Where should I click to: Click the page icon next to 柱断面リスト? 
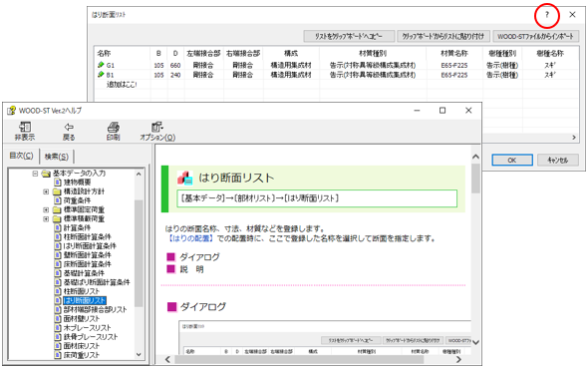click(58, 291)
